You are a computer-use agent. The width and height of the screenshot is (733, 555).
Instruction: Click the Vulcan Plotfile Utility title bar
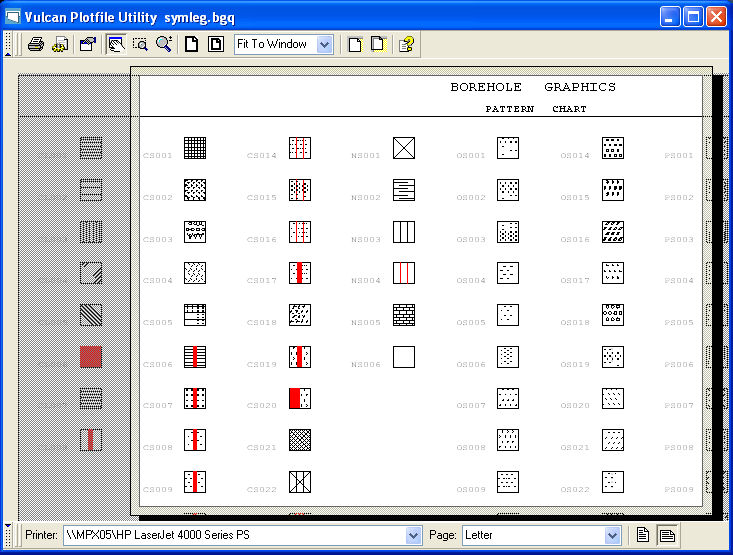pos(300,16)
